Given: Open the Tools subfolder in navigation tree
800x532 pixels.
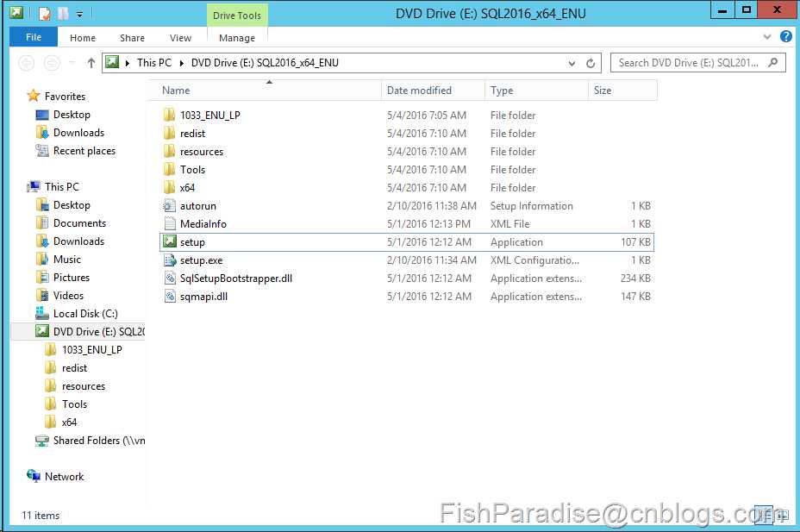Looking at the screenshot, I should 74,404.
